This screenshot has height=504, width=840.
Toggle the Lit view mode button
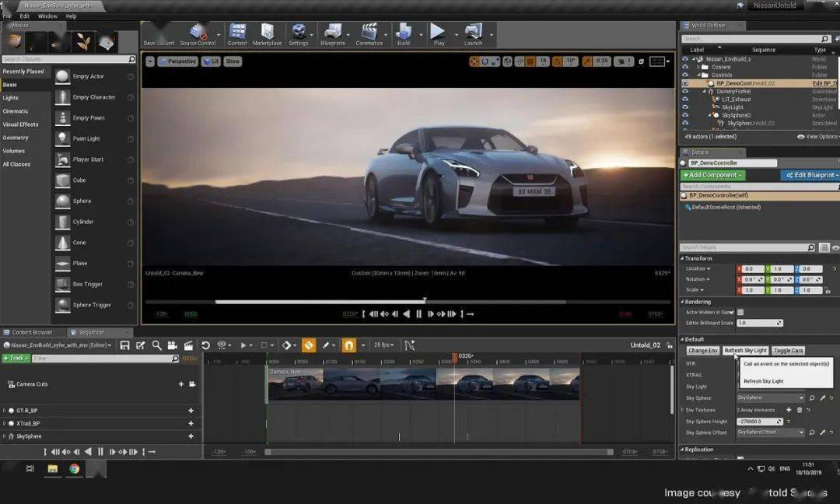pyautogui.click(x=211, y=61)
